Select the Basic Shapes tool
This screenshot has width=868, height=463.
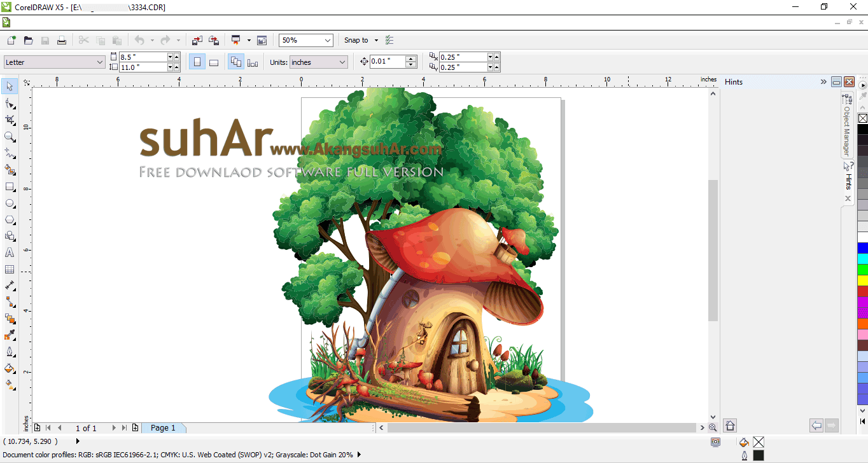pos(10,236)
